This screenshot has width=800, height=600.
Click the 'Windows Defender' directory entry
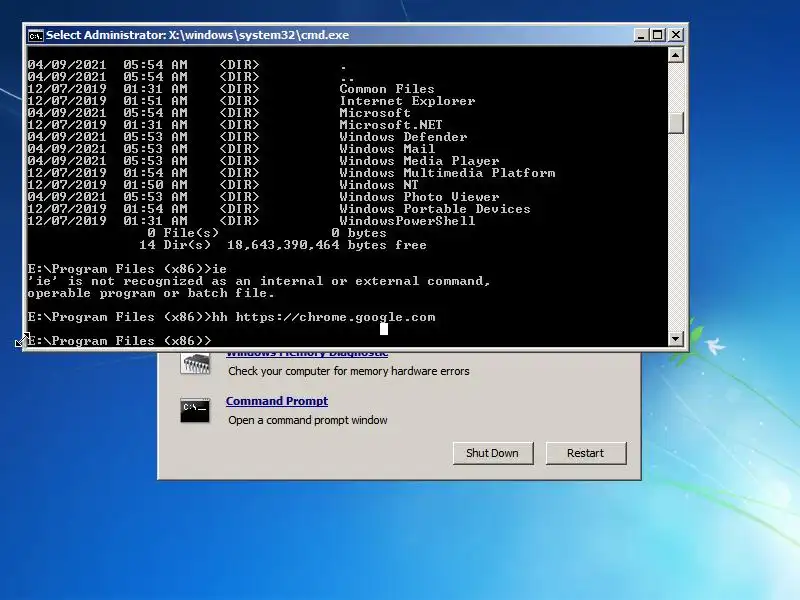pyautogui.click(x=403, y=137)
